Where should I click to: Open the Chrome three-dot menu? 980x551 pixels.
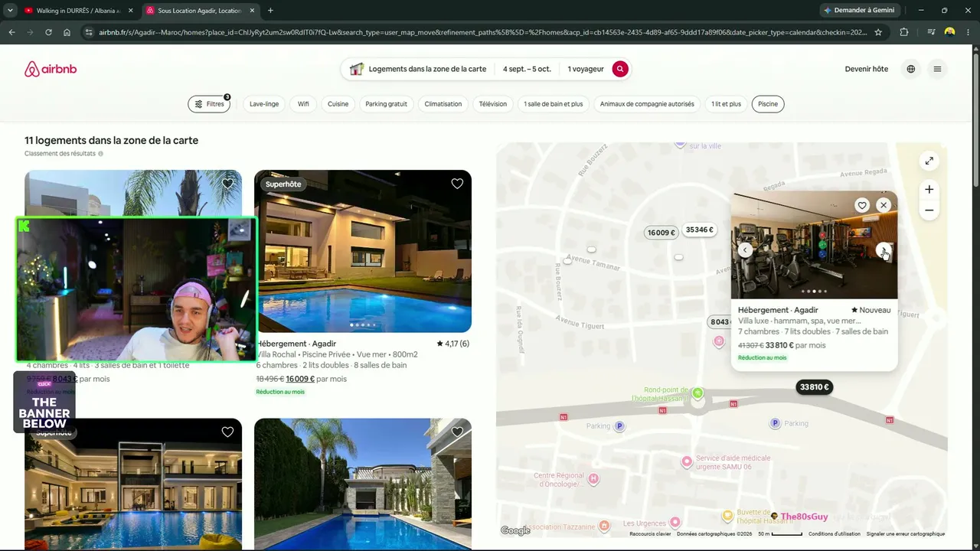969,32
